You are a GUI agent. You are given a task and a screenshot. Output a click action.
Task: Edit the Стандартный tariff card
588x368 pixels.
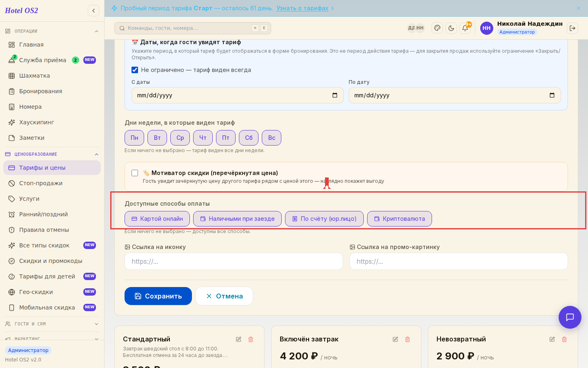pyautogui.click(x=238, y=339)
